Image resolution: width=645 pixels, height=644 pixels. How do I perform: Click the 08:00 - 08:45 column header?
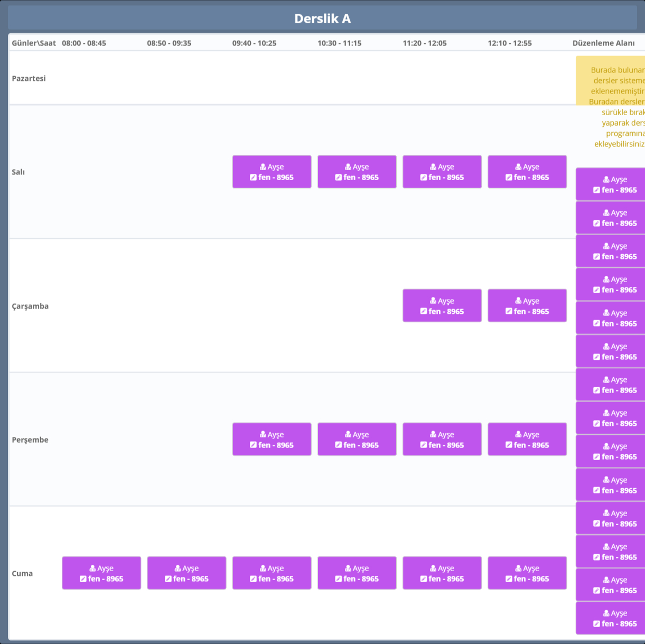pos(84,43)
